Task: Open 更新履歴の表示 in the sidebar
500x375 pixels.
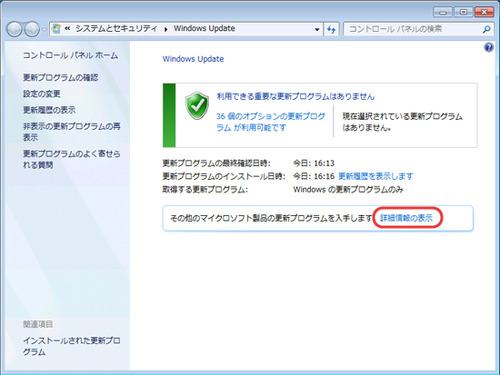Action: (x=49, y=110)
